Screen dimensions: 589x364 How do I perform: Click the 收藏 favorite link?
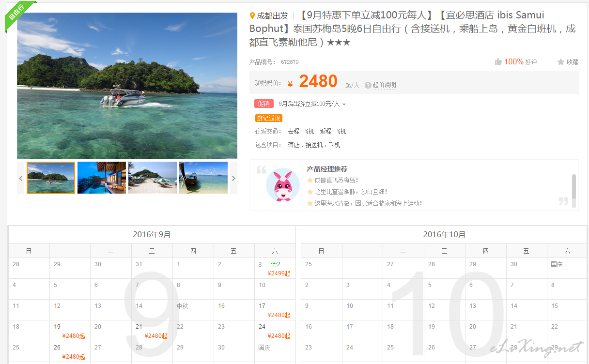[573, 62]
